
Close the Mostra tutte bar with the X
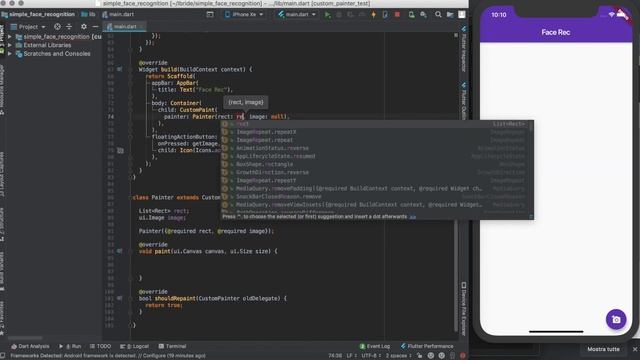pos(635,349)
